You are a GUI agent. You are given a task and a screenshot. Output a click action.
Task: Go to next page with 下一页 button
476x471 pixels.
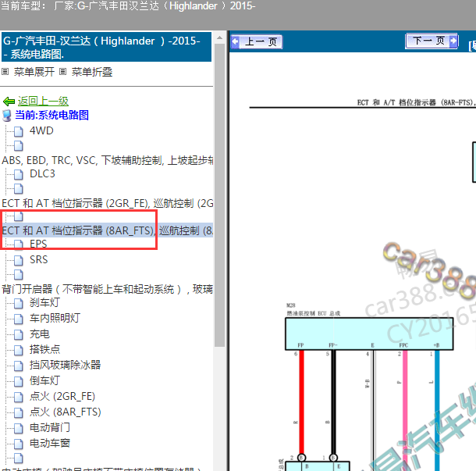pos(432,41)
